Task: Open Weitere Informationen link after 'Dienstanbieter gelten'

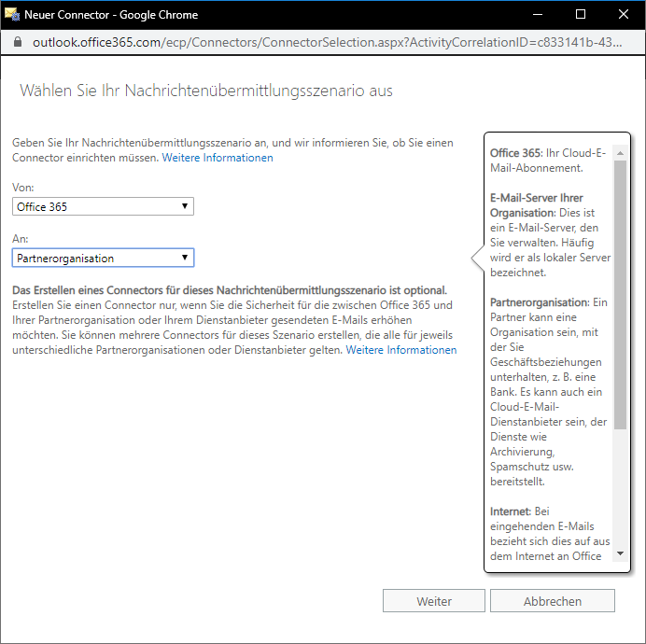Action: pyautogui.click(x=401, y=350)
